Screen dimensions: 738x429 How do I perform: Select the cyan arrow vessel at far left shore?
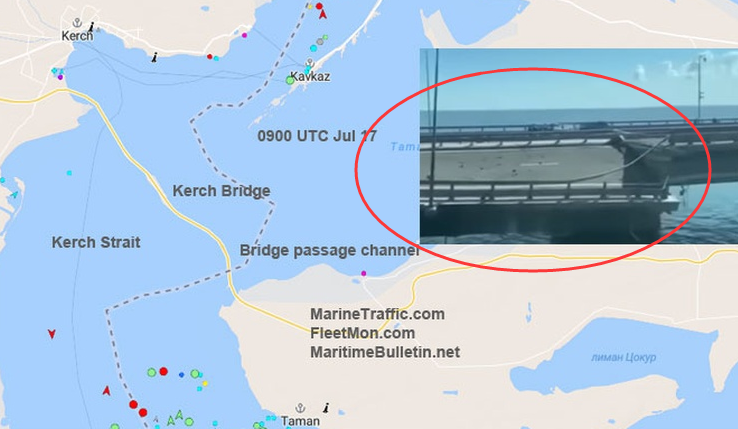click(x=14, y=194)
